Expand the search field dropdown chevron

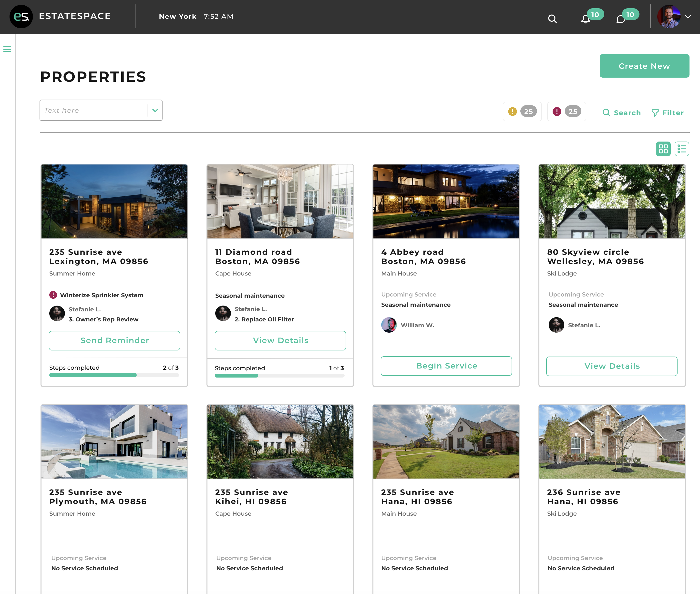(x=155, y=110)
